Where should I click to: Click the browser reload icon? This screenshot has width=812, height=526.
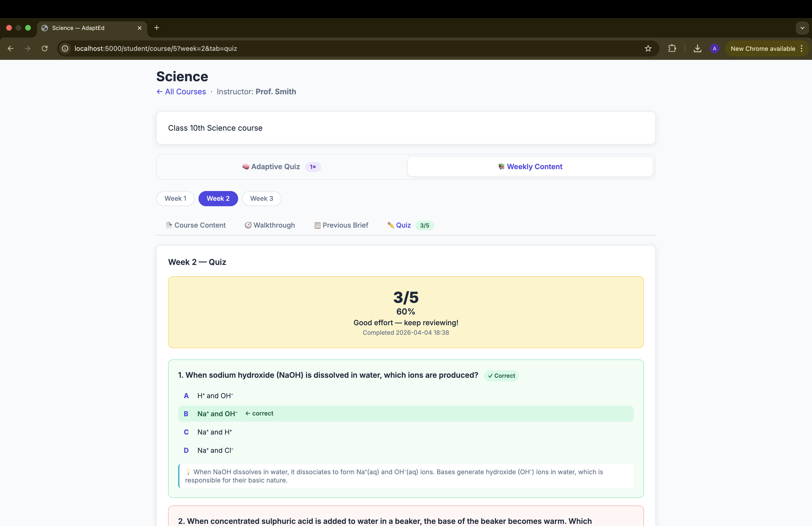tap(45, 48)
